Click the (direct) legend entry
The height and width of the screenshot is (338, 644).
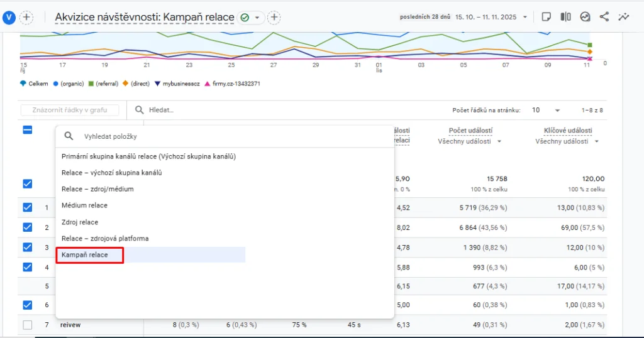[136, 84]
